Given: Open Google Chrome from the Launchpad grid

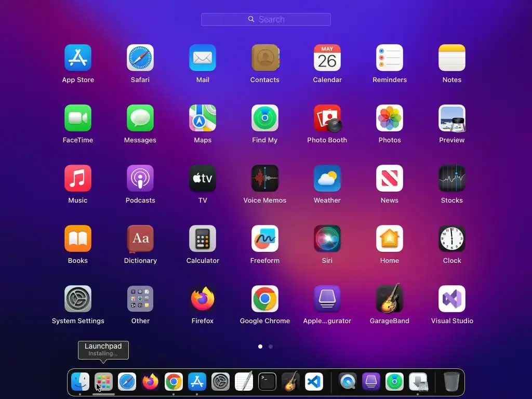Looking at the screenshot, I should 265,299.
